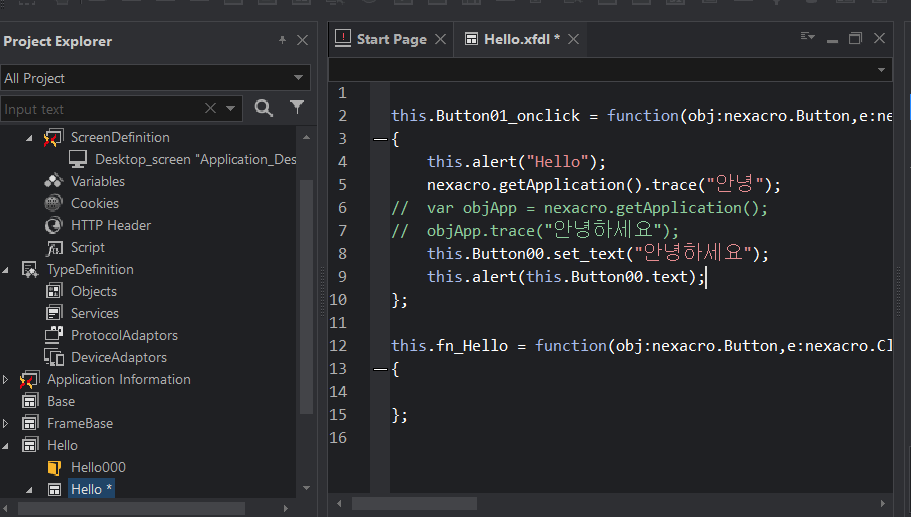Collapse code fold at line 3
Viewport: 911px width, 517px height.
380,139
